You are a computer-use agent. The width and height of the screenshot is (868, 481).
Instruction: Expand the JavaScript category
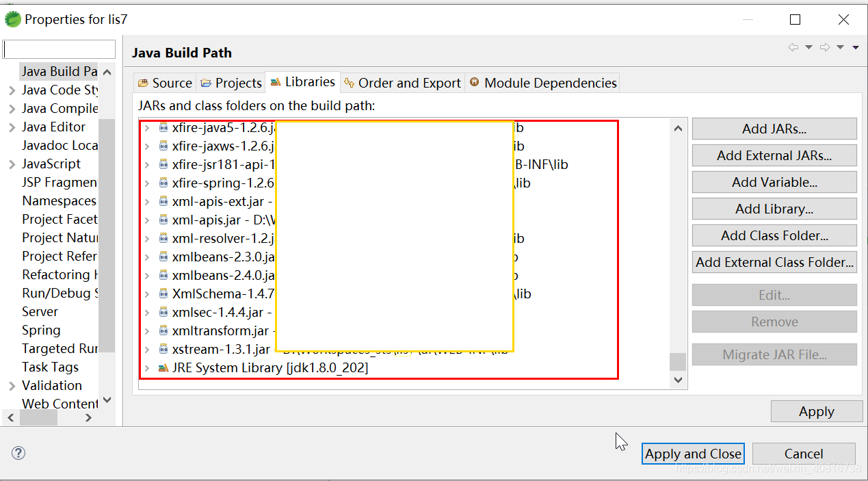[12, 164]
